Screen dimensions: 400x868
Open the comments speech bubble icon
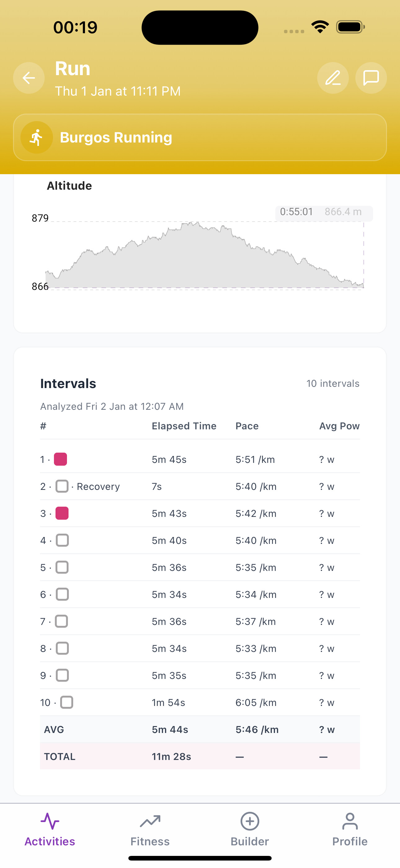point(371,78)
